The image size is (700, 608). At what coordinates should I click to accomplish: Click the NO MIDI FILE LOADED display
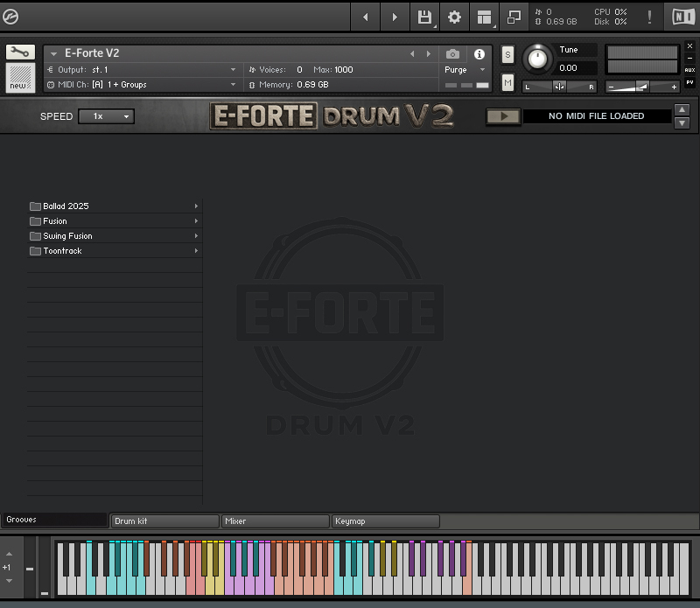597,116
